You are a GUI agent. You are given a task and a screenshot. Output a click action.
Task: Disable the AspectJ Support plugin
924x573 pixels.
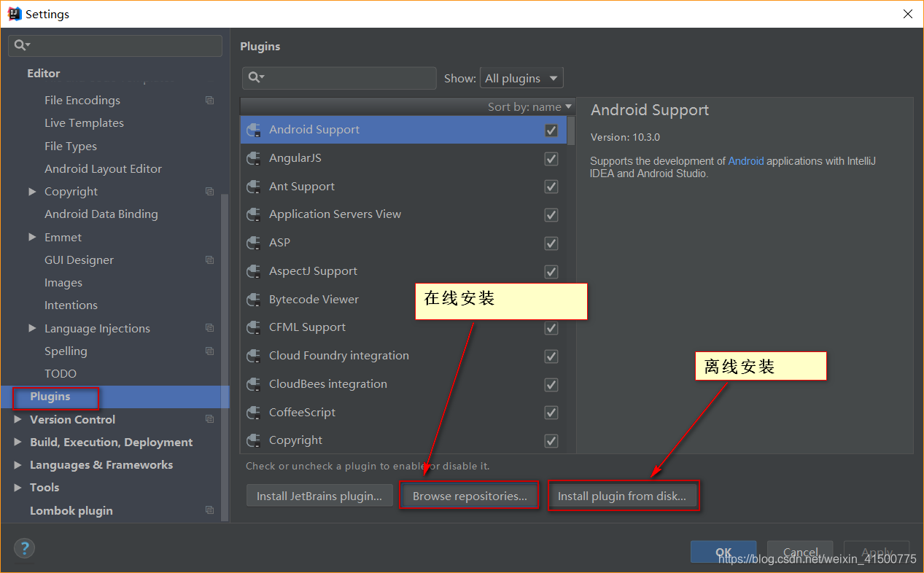tap(551, 272)
